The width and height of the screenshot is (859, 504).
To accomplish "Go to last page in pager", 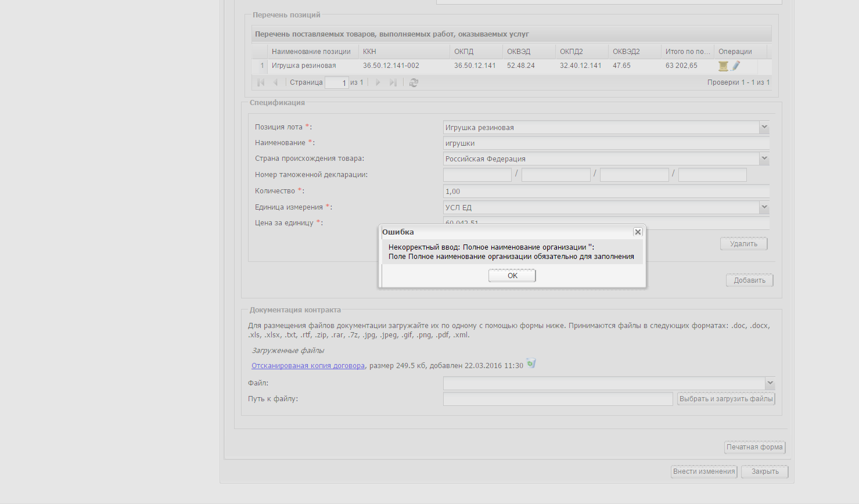I will click(x=393, y=83).
